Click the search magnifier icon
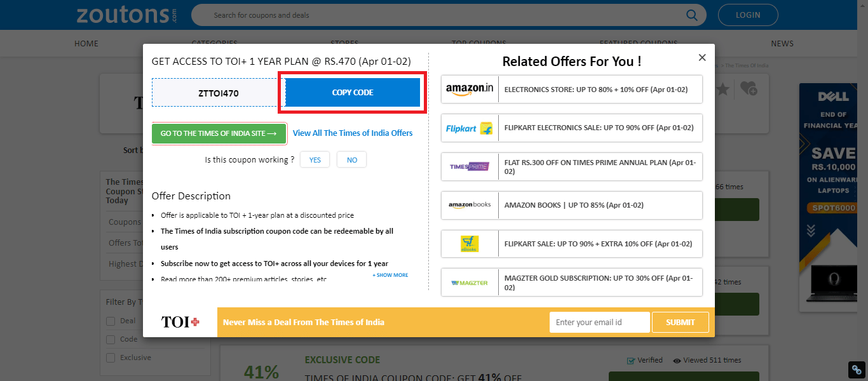 tap(691, 15)
